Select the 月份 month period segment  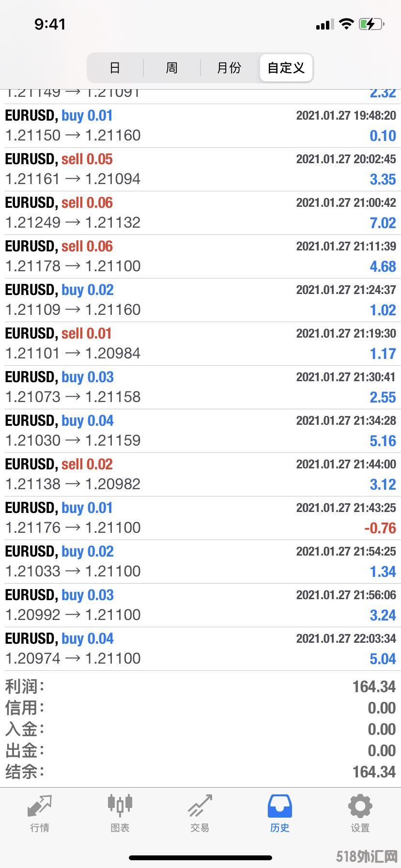point(229,68)
